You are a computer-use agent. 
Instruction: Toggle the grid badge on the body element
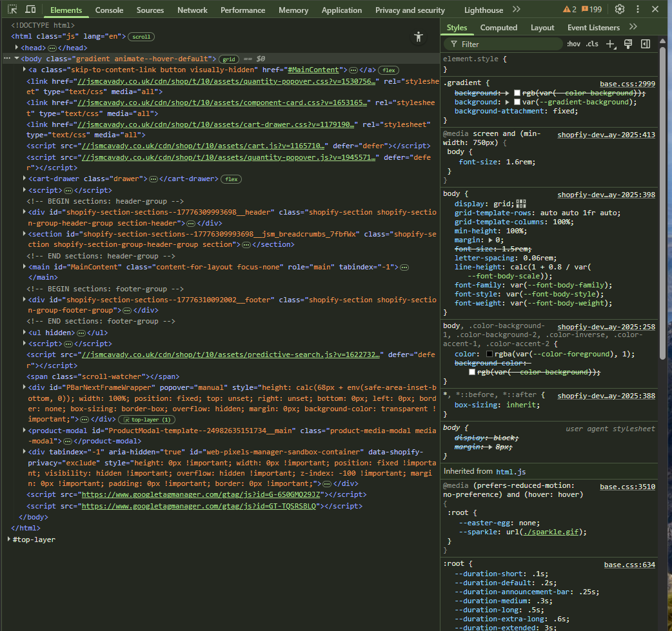tap(229, 59)
